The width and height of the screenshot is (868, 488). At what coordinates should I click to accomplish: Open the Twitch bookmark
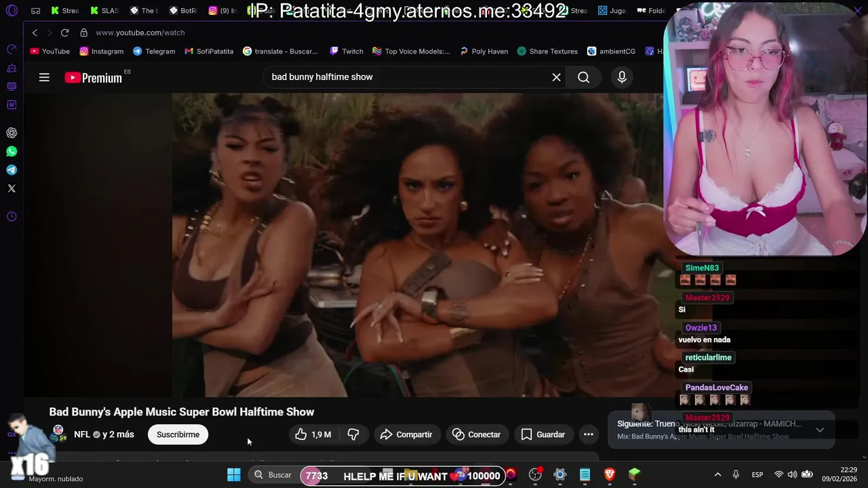coord(347,52)
